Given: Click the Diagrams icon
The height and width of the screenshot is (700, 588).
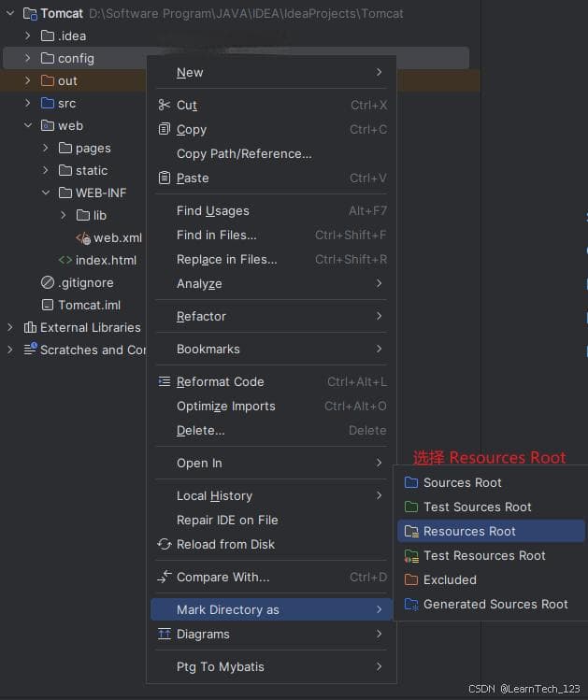Looking at the screenshot, I should (165, 634).
